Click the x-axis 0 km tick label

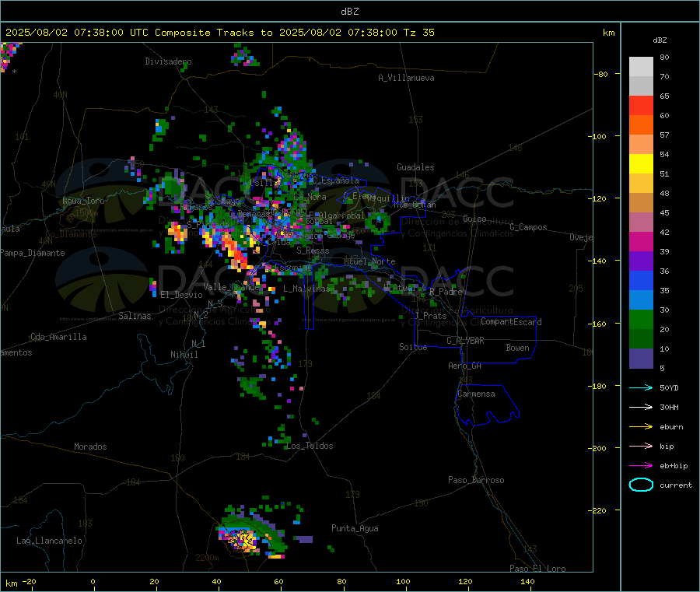93,581
